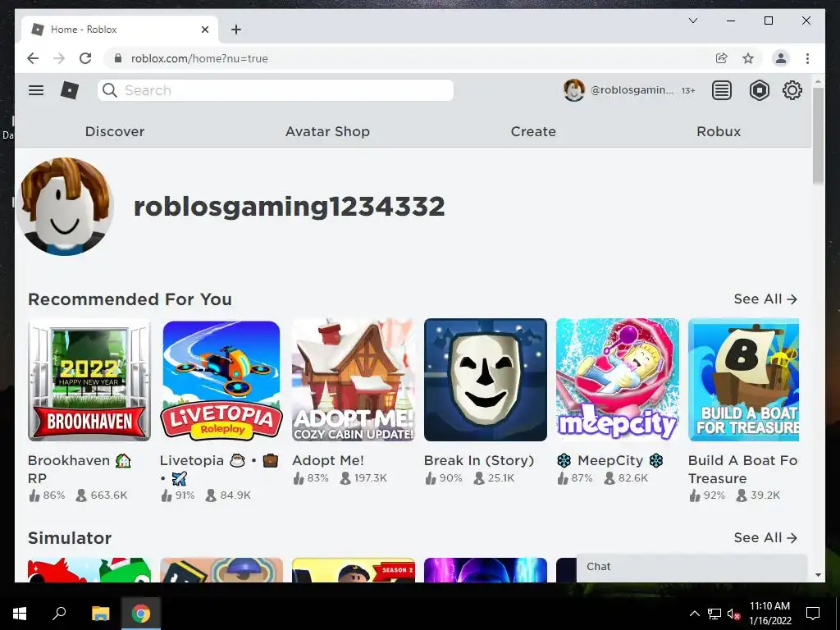This screenshot has height=630, width=840.
Task: Click the muted volume tray icon
Action: click(x=733, y=614)
